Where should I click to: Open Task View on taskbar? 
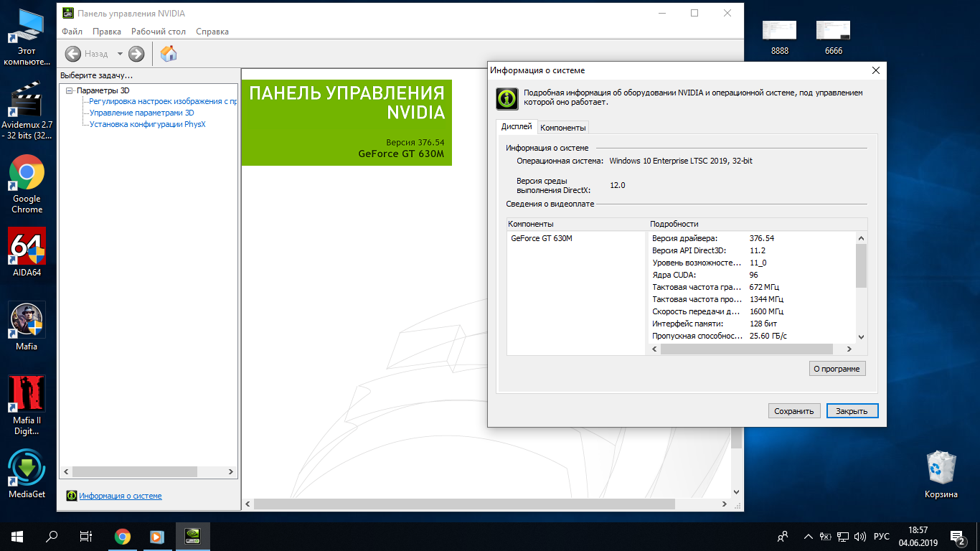point(85,536)
